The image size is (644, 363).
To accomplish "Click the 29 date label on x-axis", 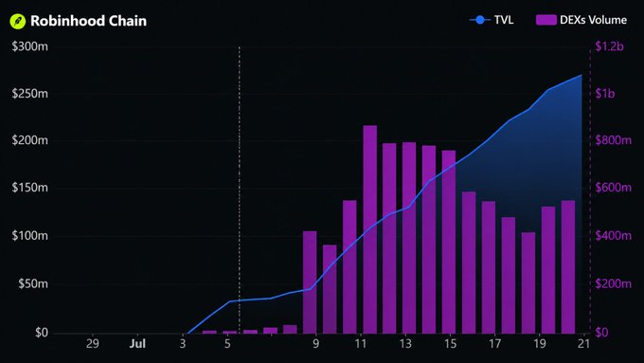I will click(93, 344).
